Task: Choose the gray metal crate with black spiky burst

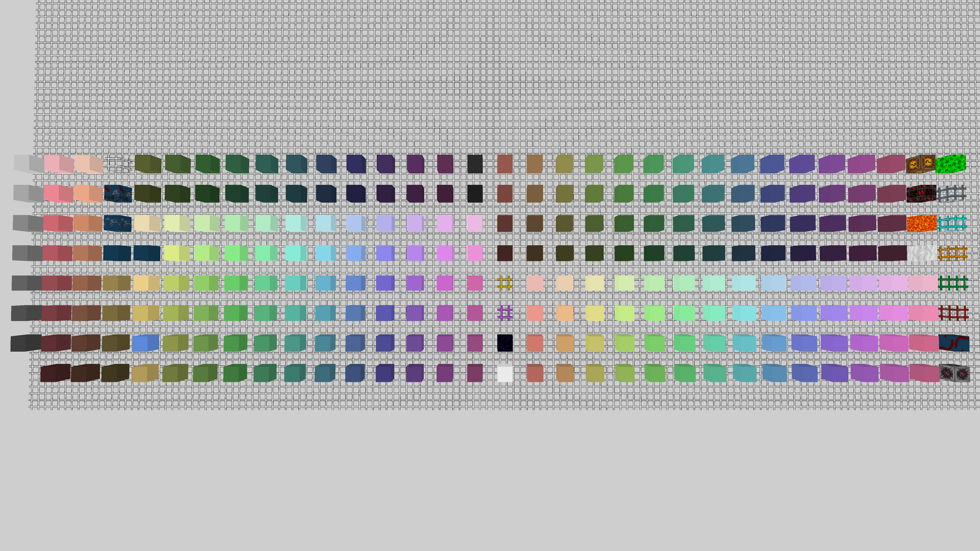Action: pyautogui.click(x=955, y=373)
